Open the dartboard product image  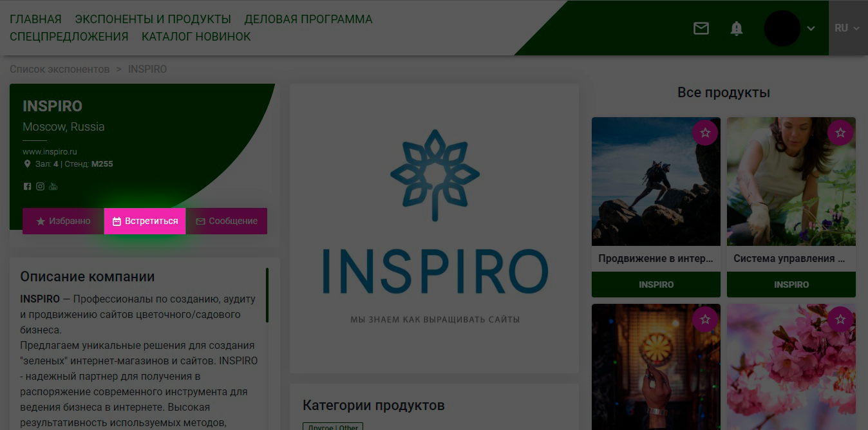[x=656, y=367]
